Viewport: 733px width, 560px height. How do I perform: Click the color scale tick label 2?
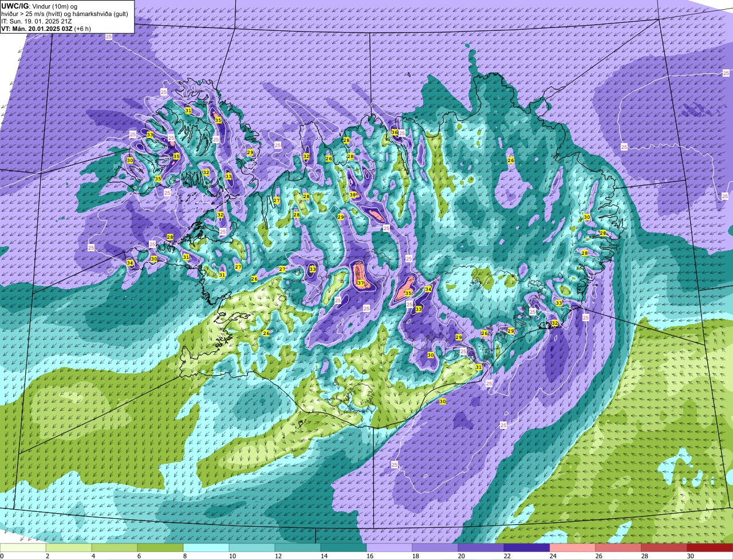tap(47, 556)
